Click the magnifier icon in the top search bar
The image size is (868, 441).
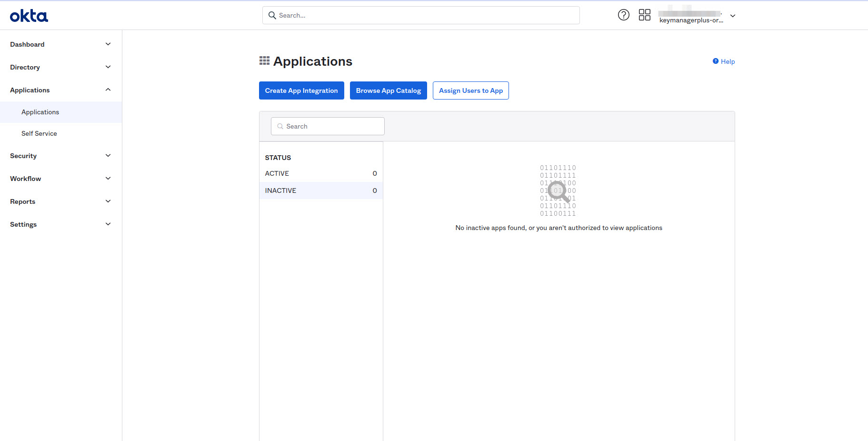coord(272,15)
